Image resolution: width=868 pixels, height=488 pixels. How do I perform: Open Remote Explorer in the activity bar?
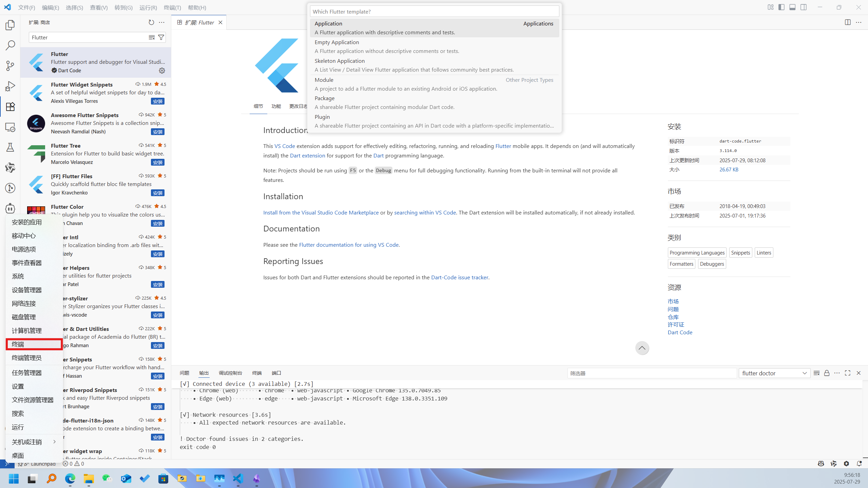pyautogui.click(x=10, y=127)
